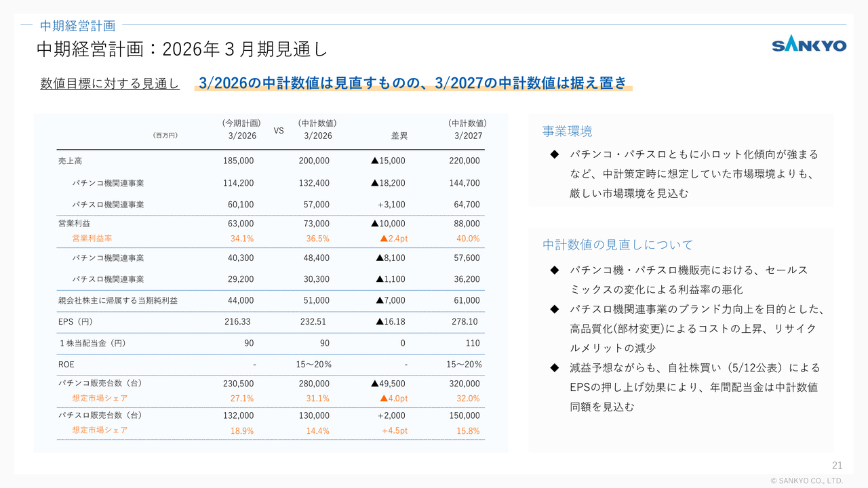
Task: Click the margin value 34.1%
Action: [x=242, y=239]
